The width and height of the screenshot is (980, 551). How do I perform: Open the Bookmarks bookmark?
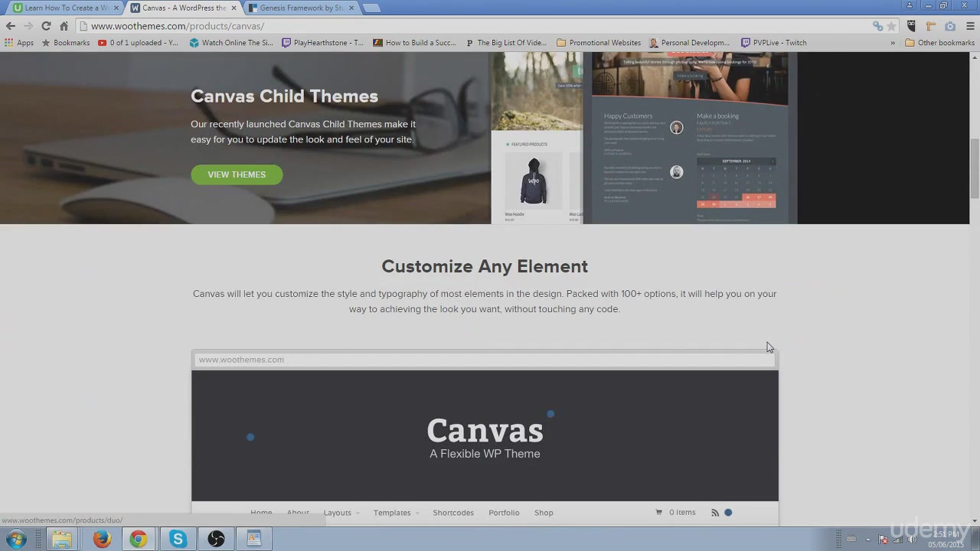(65, 43)
